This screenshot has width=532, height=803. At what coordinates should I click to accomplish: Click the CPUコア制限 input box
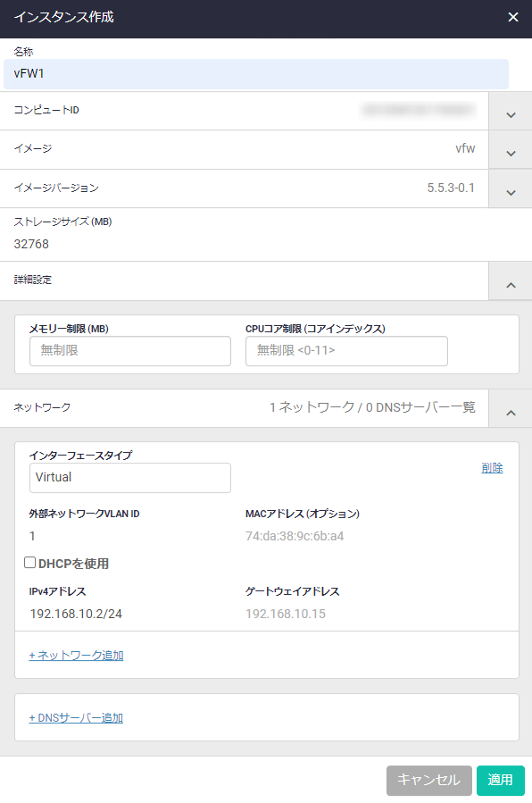pyautogui.click(x=346, y=351)
